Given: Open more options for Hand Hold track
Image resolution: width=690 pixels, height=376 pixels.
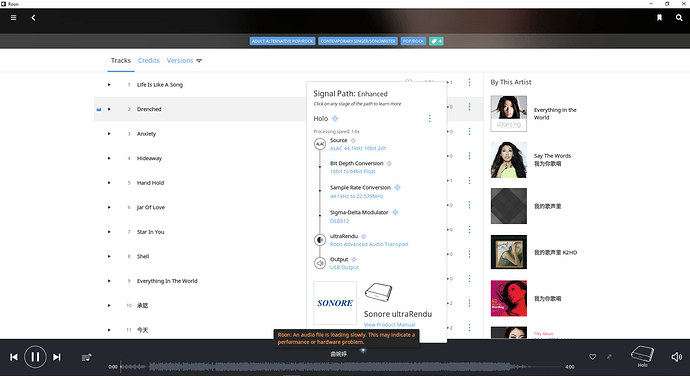Looking at the screenshot, I should 470,181.
